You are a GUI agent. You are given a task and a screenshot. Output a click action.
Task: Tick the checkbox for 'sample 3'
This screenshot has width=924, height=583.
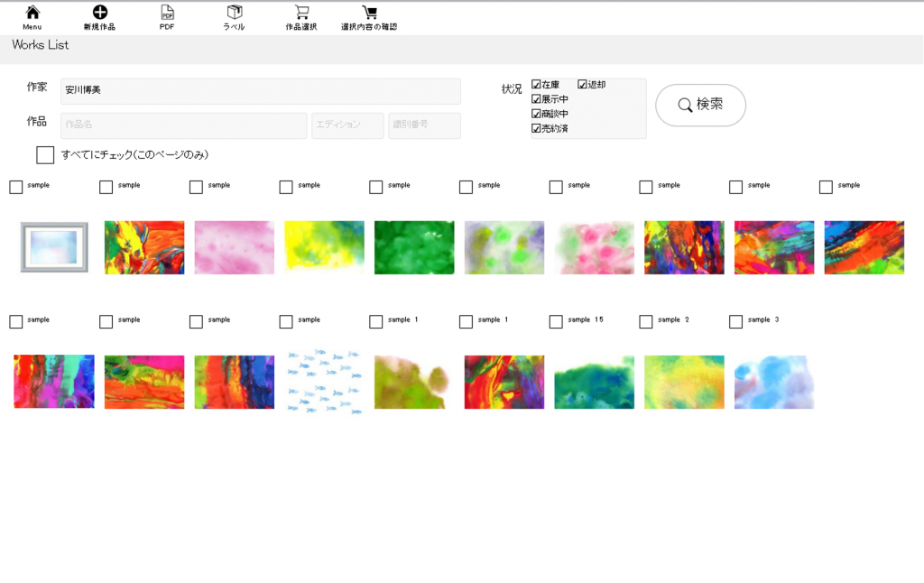click(x=735, y=321)
